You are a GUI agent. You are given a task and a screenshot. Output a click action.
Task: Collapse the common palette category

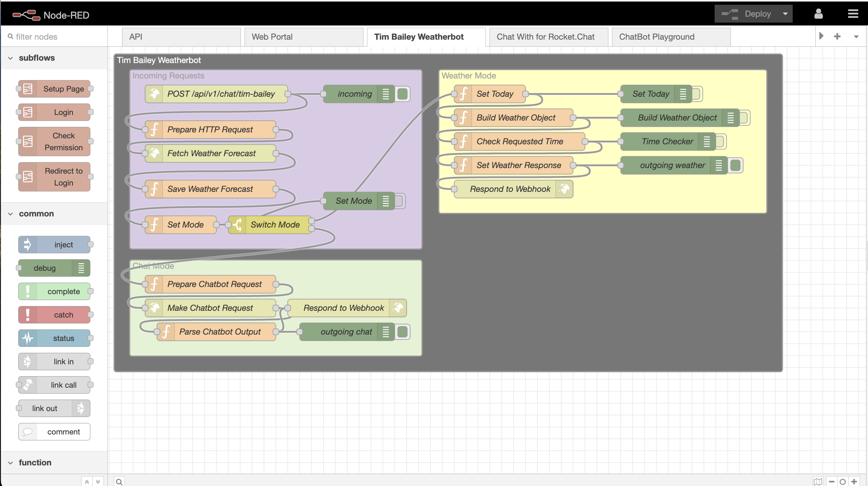[x=54, y=214]
